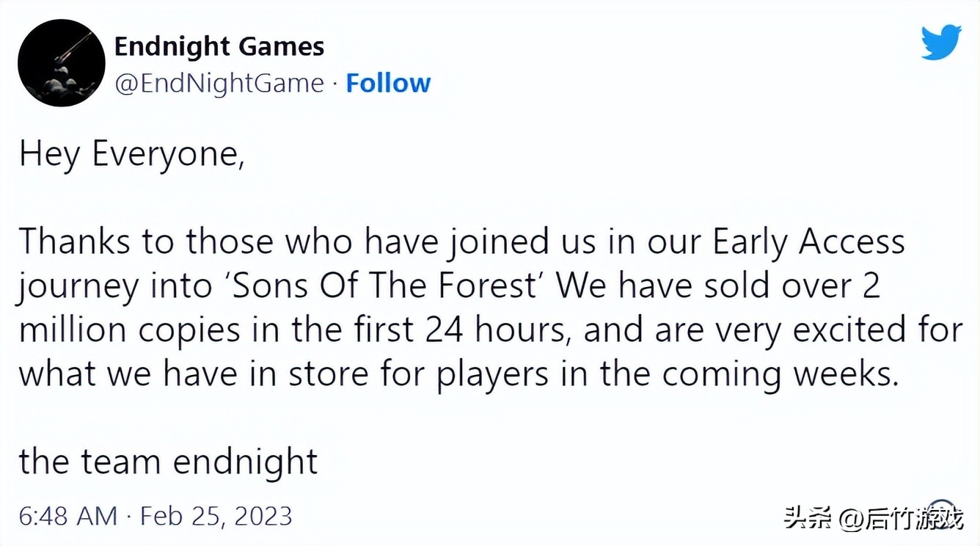This screenshot has height=546, width=980.
Task: Click the Feb 25, 2023 date
Action: click(x=216, y=516)
